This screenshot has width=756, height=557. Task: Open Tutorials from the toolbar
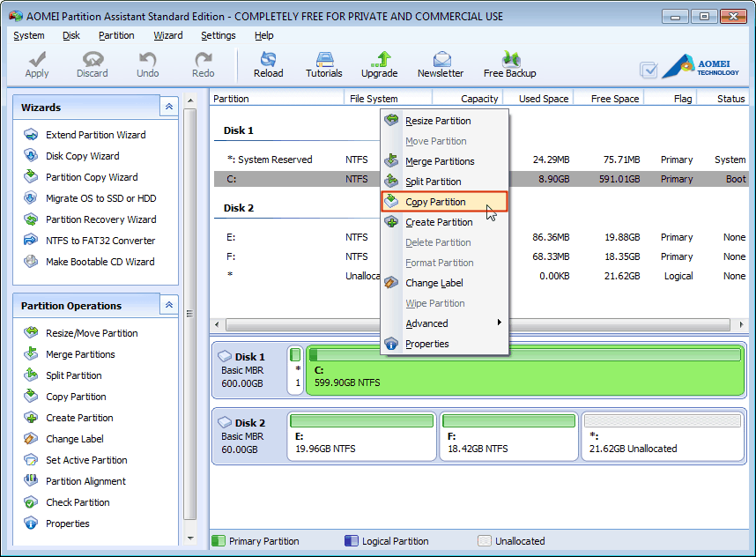324,64
